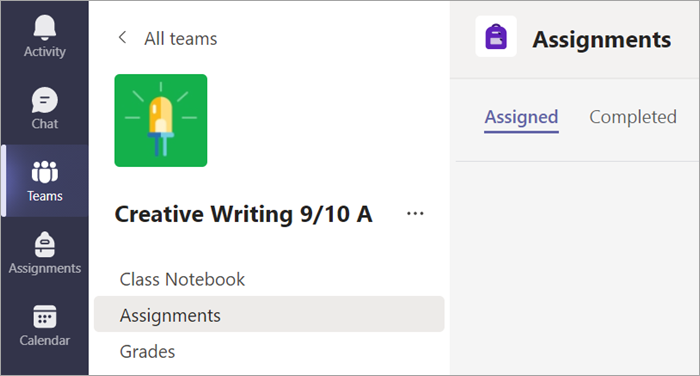The height and width of the screenshot is (376, 700).
Task: Click the back chevron beside All teams
Action: (x=122, y=38)
